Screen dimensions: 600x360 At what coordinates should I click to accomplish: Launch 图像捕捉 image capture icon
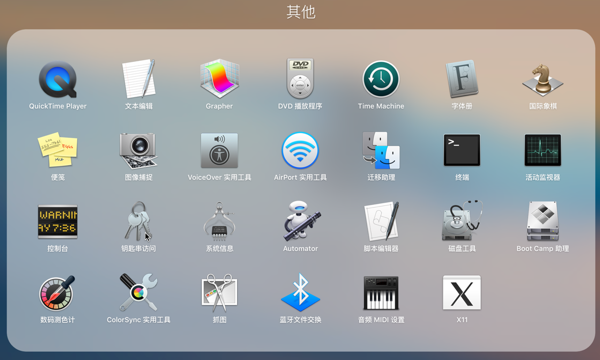pos(139,150)
